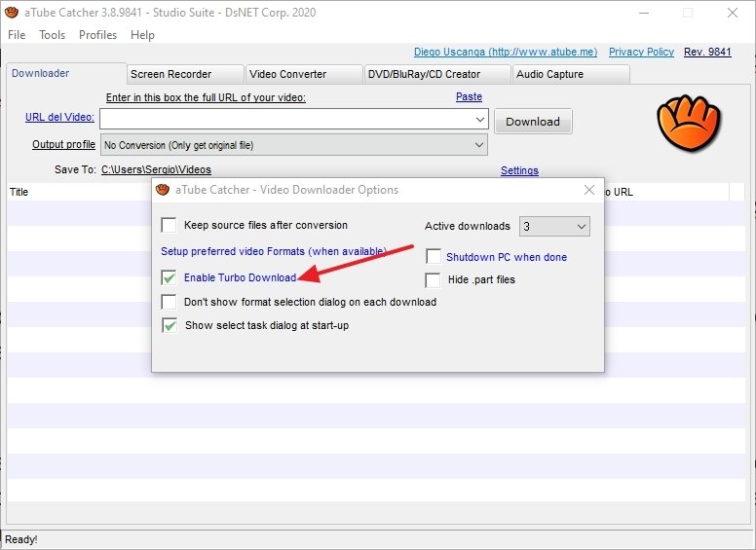Click the aTube Catcher title bar icon
Screen dimensions: 756x550
click(x=12, y=12)
